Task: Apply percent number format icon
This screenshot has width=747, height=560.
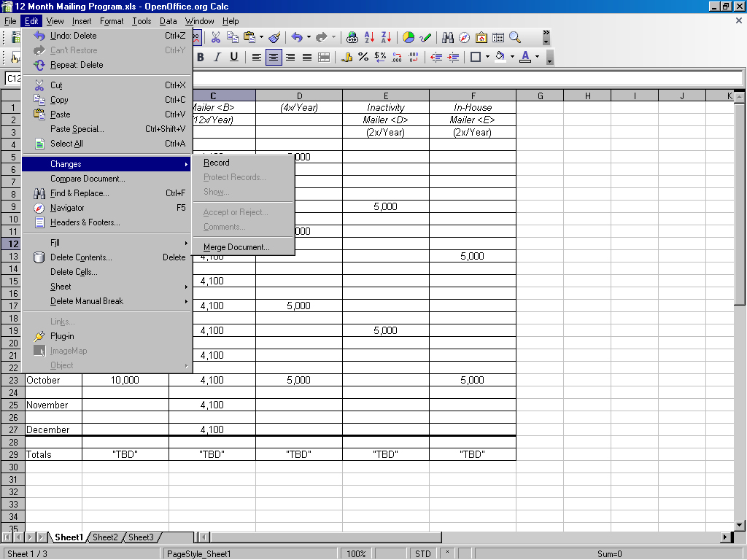Action: click(x=363, y=57)
